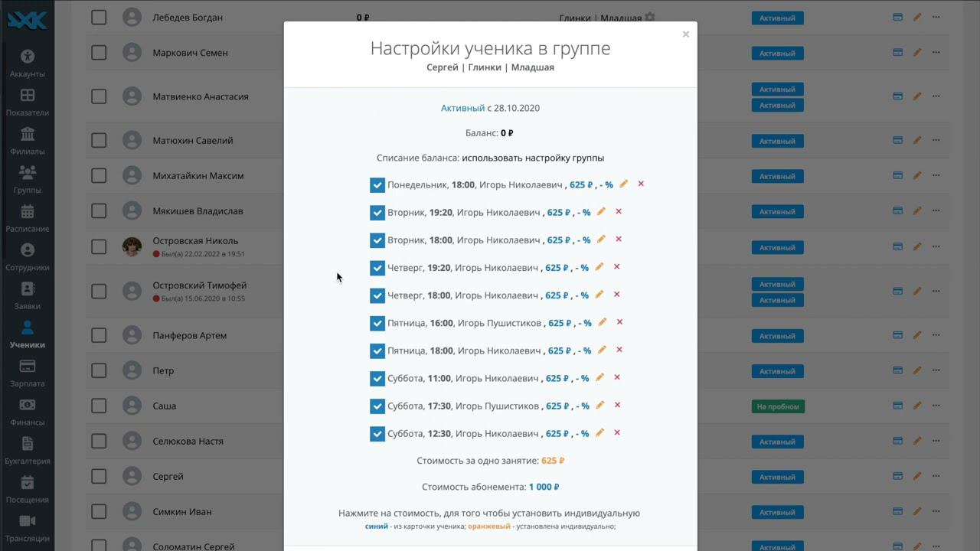The height and width of the screenshot is (551, 980).
Task: Edit the Четверг 19:20 lesson entry
Action: [599, 266]
